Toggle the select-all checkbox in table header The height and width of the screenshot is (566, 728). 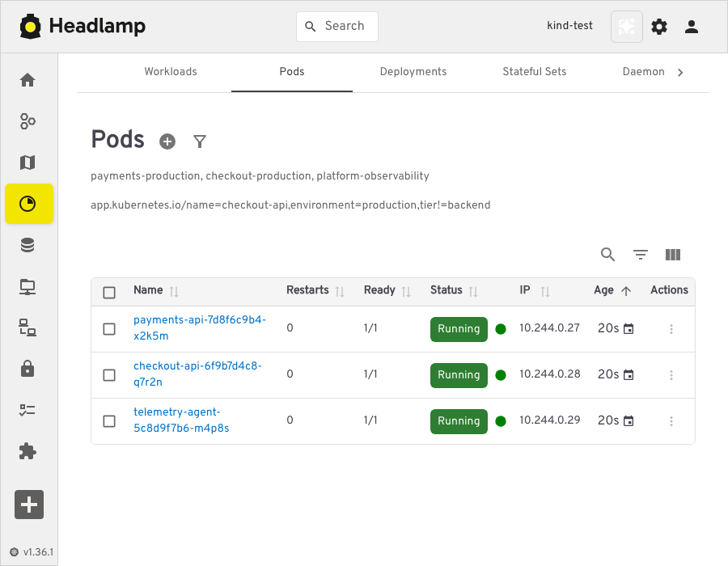pyautogui.click(x=109, y=293)
